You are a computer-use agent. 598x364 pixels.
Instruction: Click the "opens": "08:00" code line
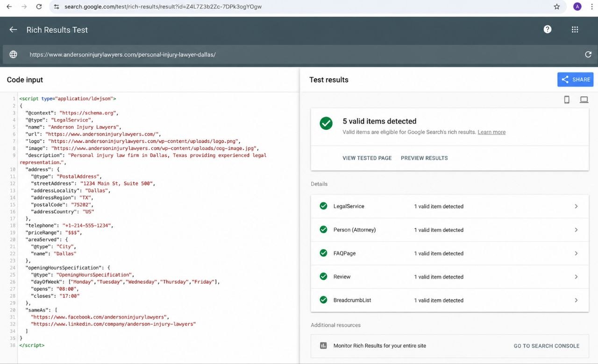tap(55, 289)
